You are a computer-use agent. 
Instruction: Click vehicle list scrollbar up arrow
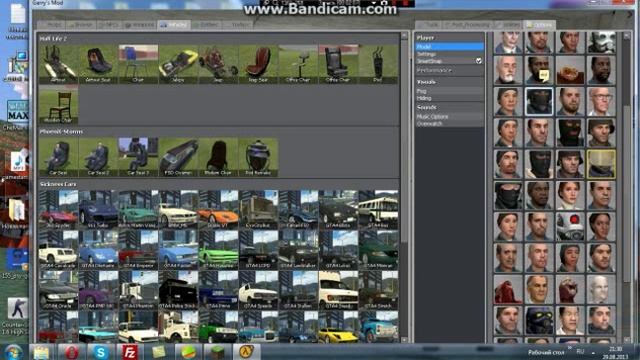point(404,36)
